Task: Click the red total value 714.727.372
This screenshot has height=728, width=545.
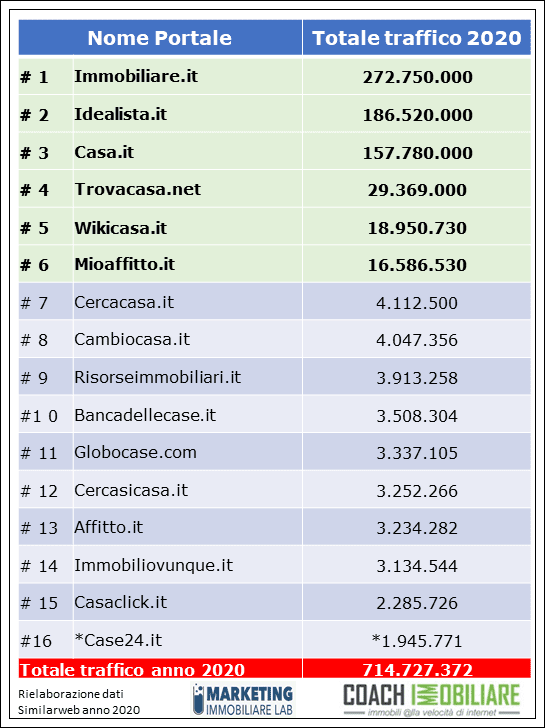Action: pyautogui.click(x=417, y=670)
